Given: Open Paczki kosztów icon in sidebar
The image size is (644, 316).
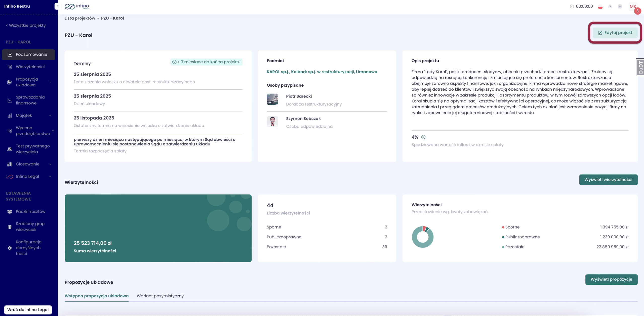Looking at the screenshot, I should click(10, 212).
